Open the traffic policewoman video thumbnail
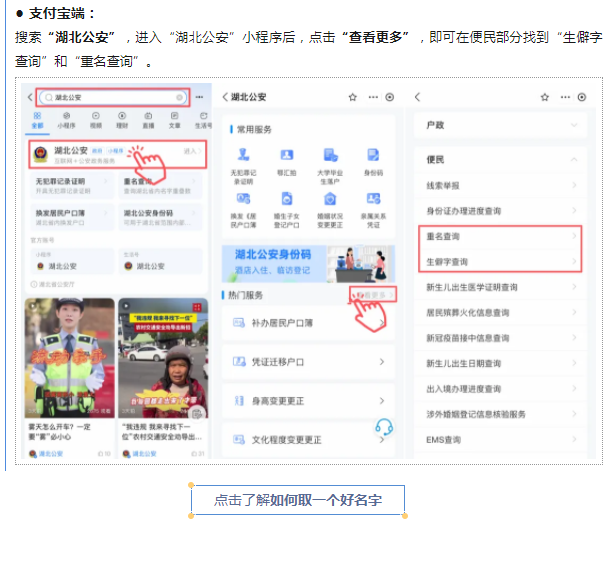This screenshot has height=582, width=612. point(69,358)
